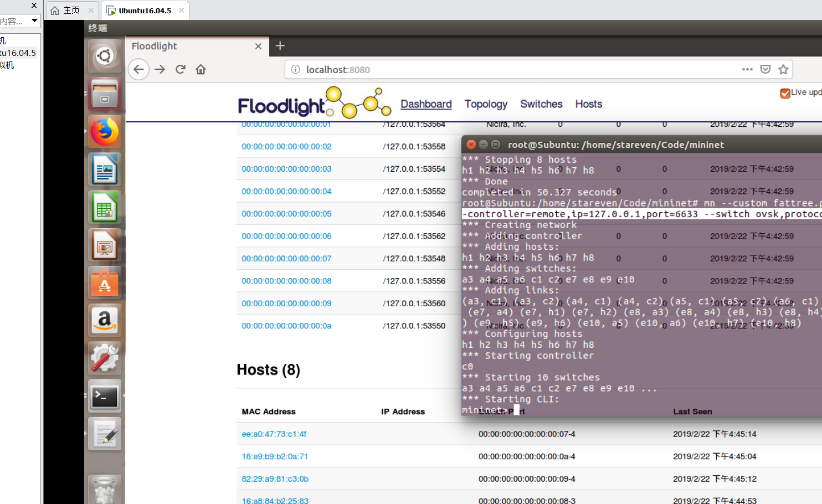Close the Floodlight browser tab
Viewport: 822px width, 504px height.
258,47
